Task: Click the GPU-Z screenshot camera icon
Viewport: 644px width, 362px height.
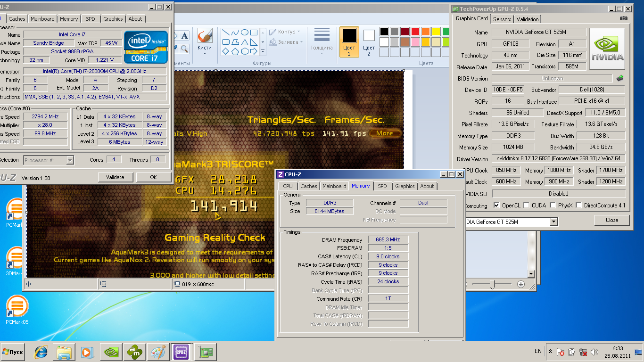Action: click(x=623, y=18)
